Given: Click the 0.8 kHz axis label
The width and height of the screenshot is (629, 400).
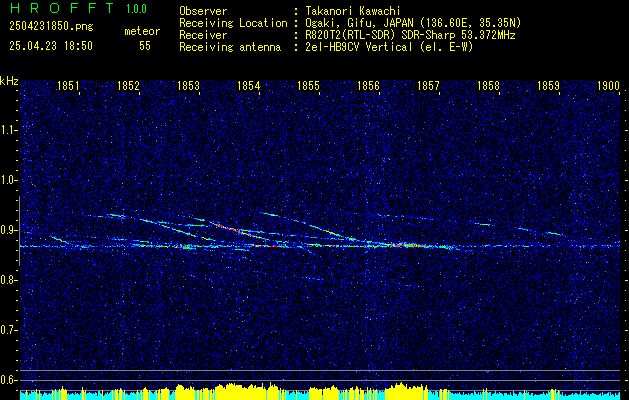Looking at the screenshot, I should (9, 280).
